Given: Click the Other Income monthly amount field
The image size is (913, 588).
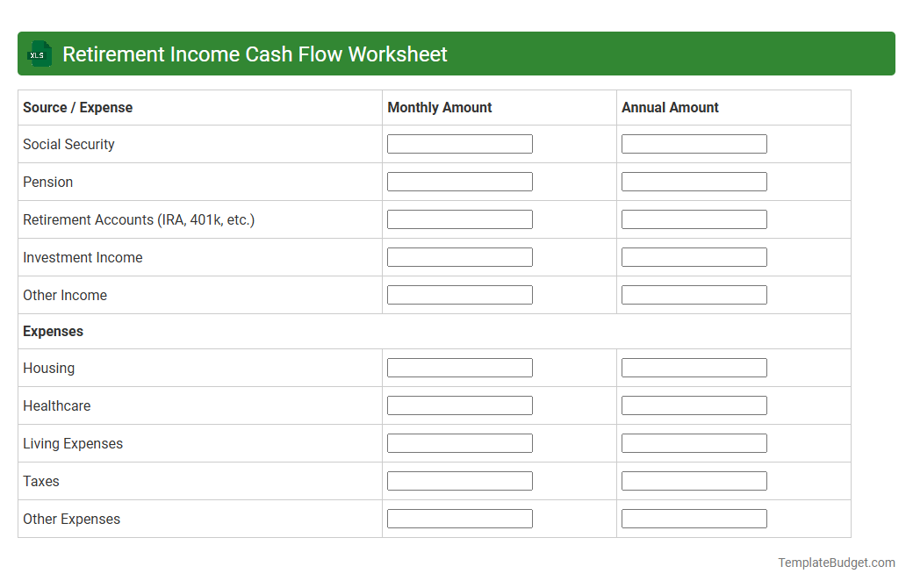Looking at the screenshot, I should click(459, 294).
